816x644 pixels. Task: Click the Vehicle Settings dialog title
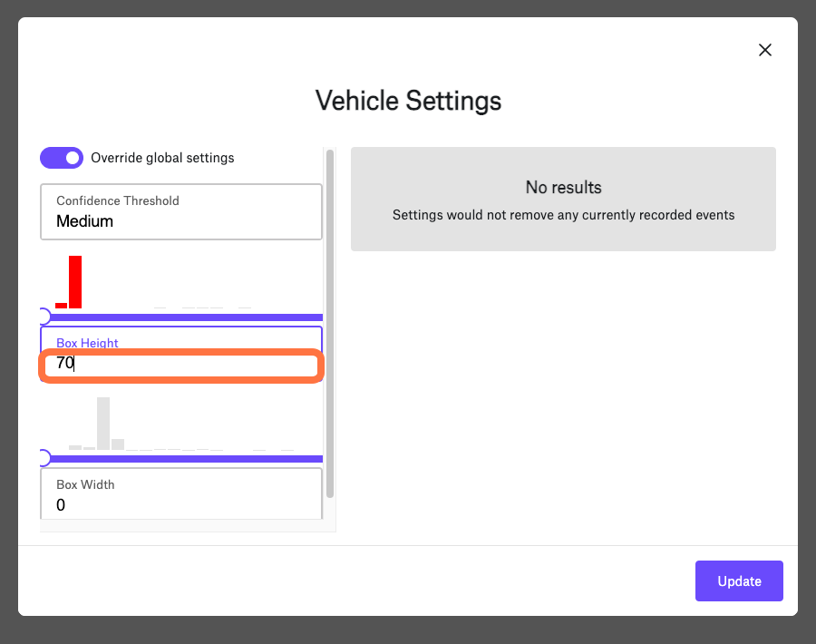[x=408, y=101]
